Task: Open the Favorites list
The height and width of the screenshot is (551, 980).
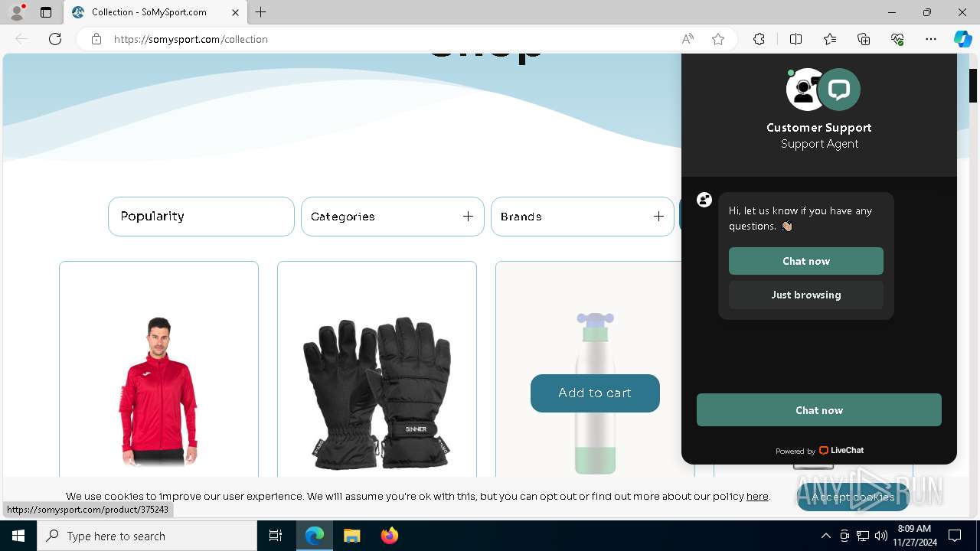Action: coord(830,39)
